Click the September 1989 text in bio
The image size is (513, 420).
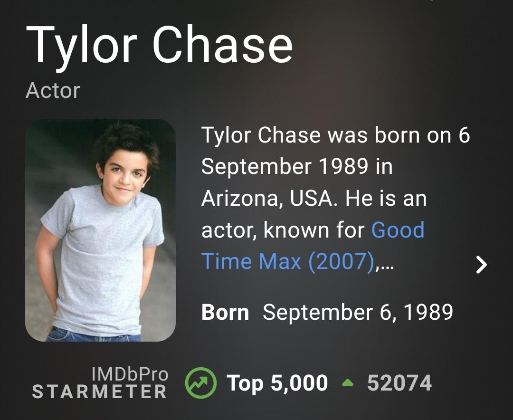(284, 167)
